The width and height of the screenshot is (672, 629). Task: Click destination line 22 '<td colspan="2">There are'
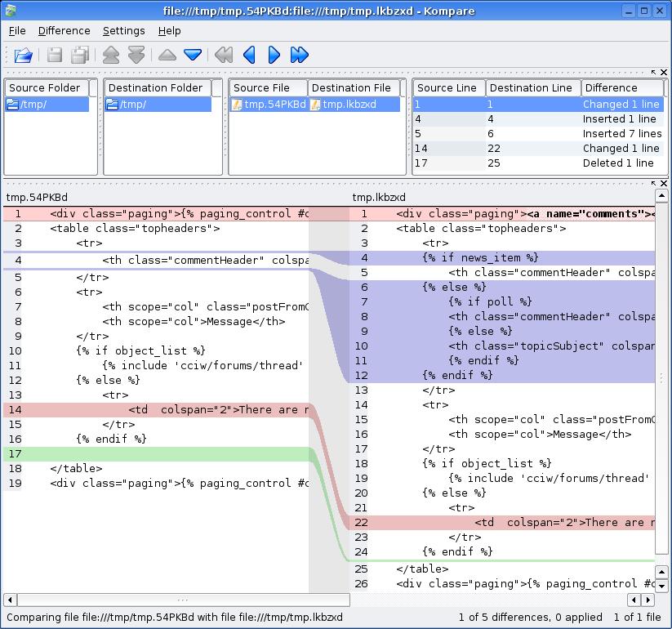click(x=503, y=522)
